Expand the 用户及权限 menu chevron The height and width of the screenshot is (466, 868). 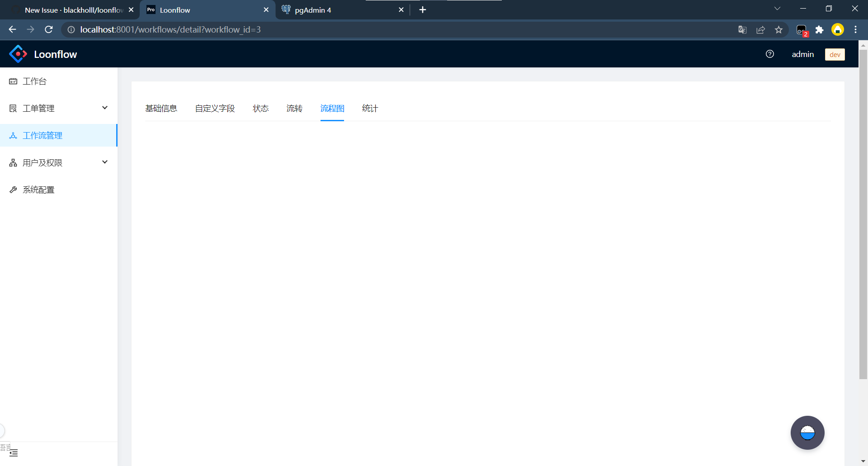coord(105,162)
